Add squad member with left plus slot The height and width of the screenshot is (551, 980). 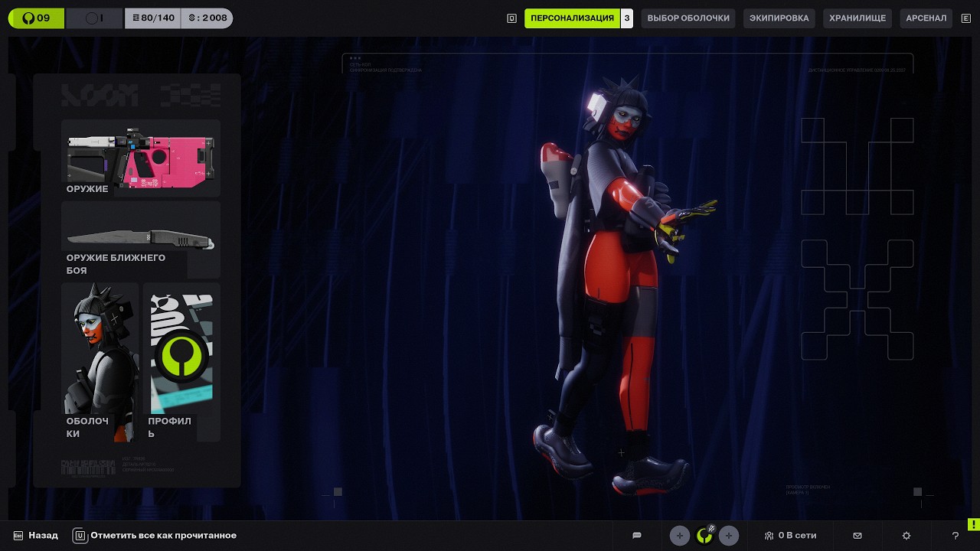pos(680,536)
